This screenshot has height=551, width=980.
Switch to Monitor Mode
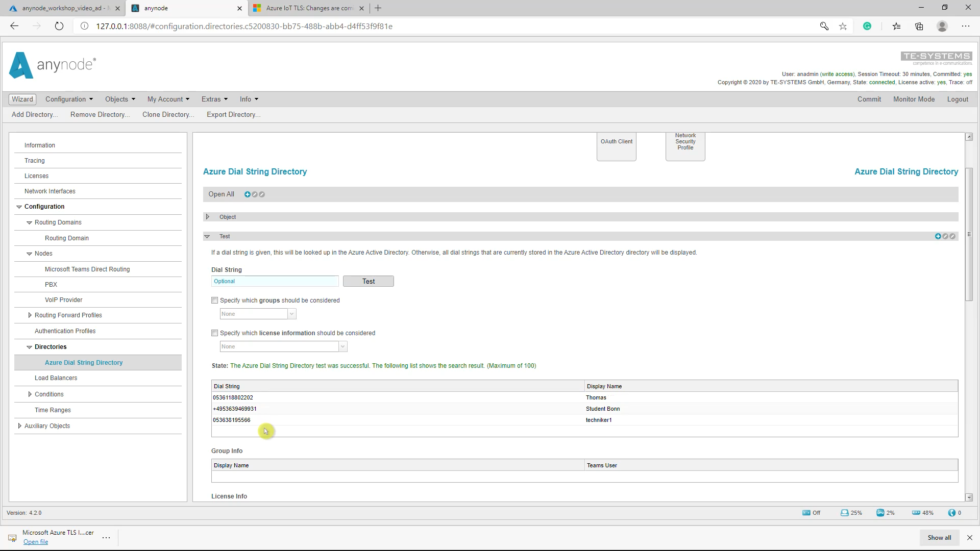click(914, 99)
